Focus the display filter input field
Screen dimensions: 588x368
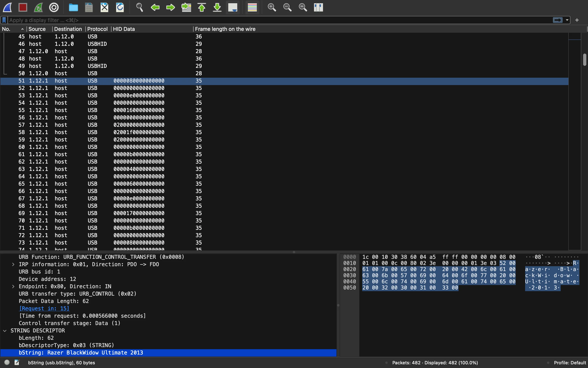click(x=280, y=20)
